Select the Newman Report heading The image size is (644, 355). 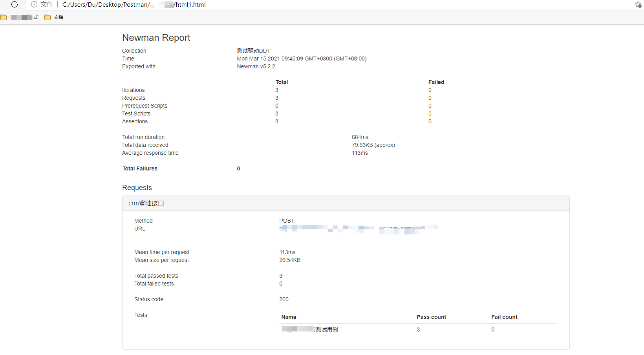click(x=156, y=38)
